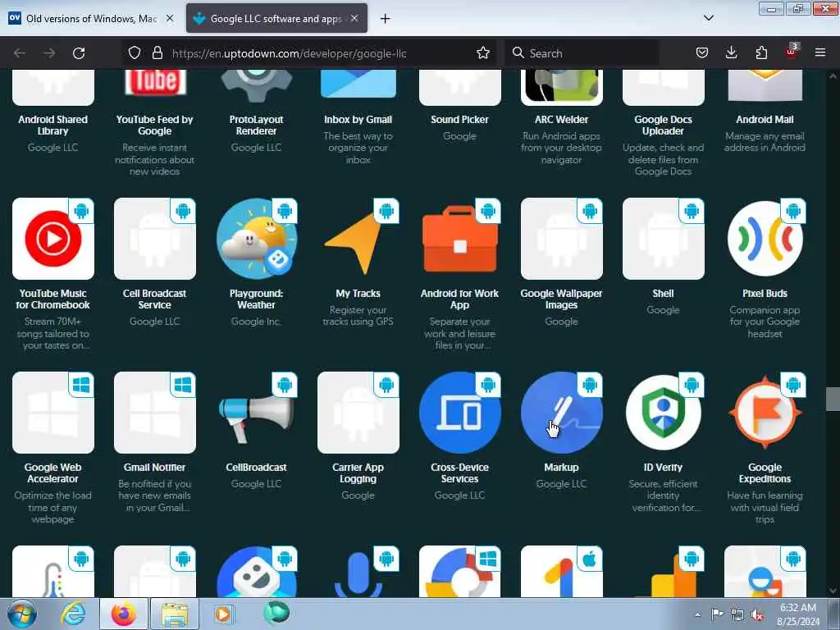Open Windows Explorer from the taskbar
Image resolution: width=840 pixels, height=630 pixels.
pos(175,614)
